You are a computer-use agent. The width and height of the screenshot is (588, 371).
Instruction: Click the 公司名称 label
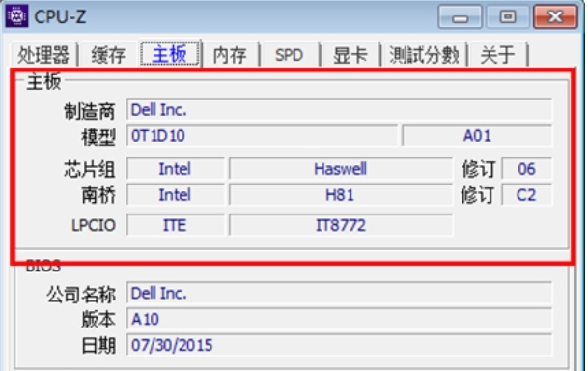(81, 295)
